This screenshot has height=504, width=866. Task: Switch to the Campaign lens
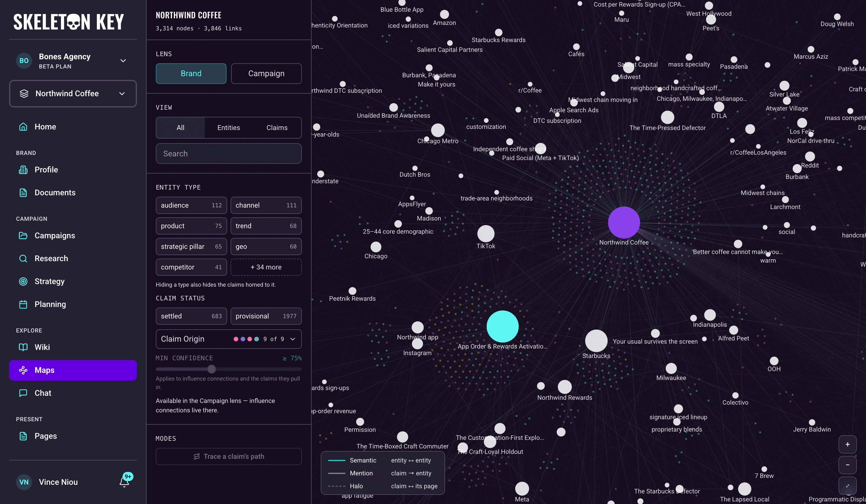click(266, 74)
